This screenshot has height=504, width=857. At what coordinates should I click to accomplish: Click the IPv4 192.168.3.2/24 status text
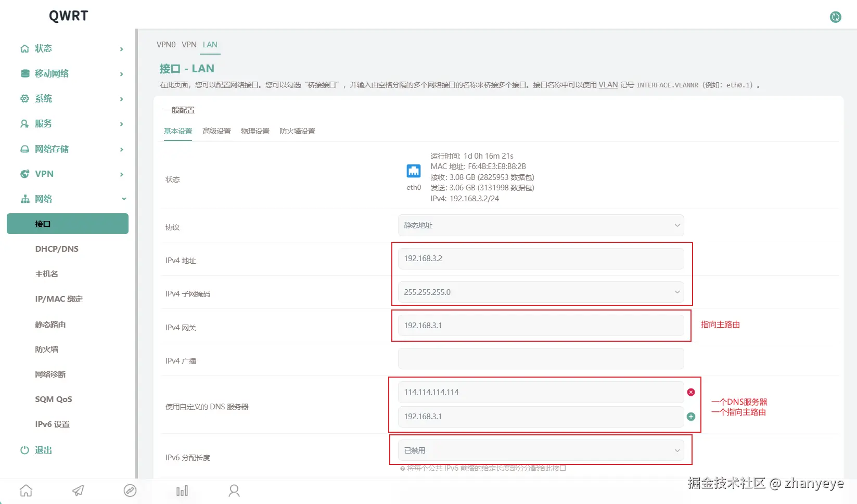tap(465, 199)
